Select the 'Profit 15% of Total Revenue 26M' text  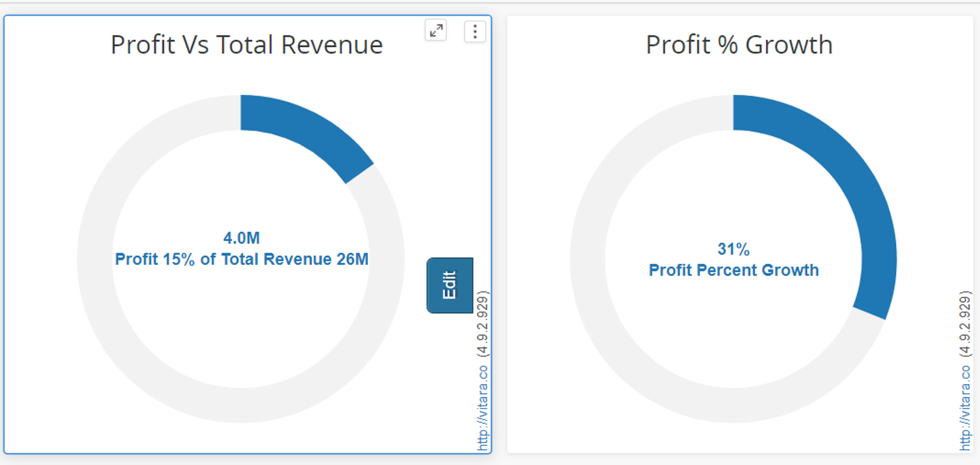(x=241, y=259)
